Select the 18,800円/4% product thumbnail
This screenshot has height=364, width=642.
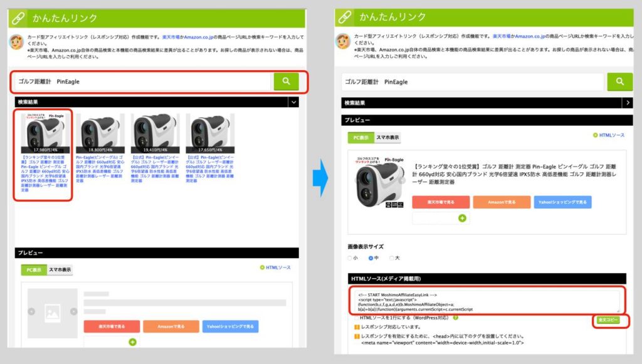[100, 133]
